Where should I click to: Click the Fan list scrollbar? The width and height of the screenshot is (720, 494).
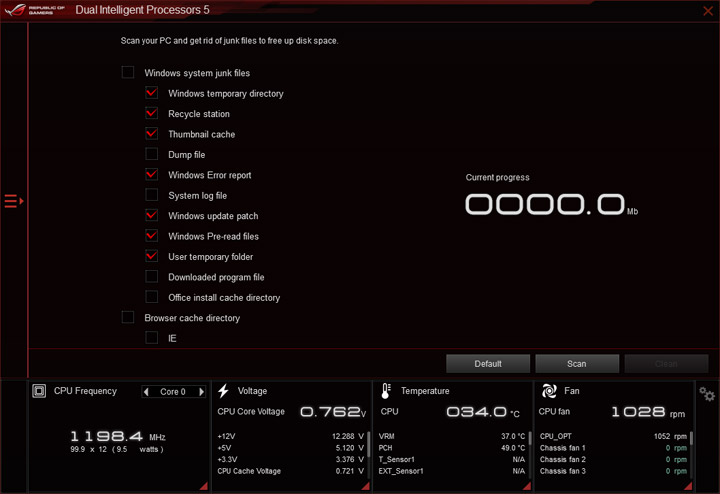click(x=692, y=438)
